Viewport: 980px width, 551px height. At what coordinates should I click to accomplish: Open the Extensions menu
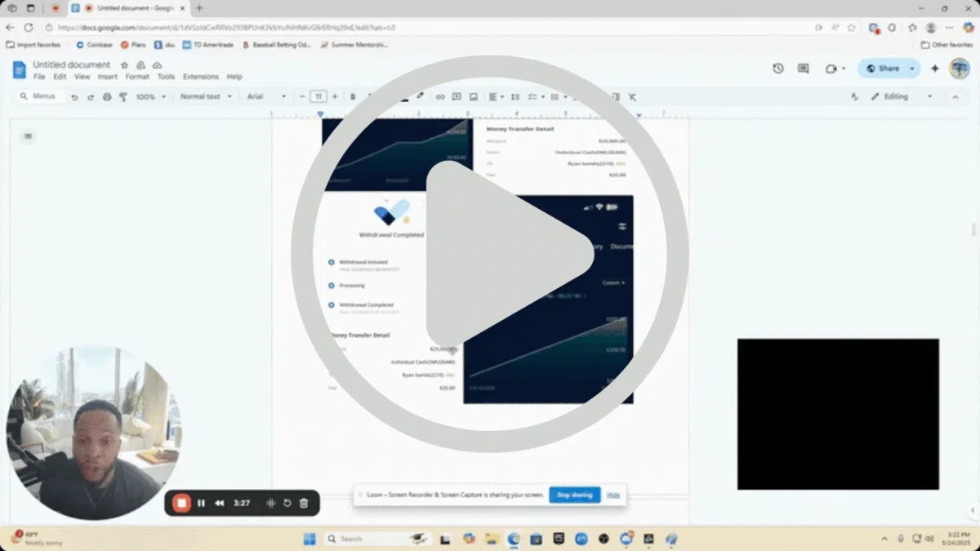[200, 77]
